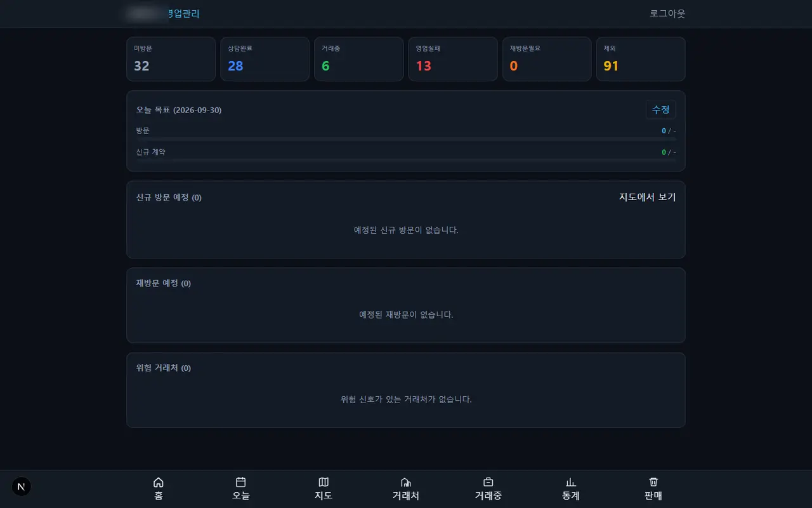Click the 오늘 목표 (2026-09-30) heading
812x508 pixels.
[x=179, y=110]
